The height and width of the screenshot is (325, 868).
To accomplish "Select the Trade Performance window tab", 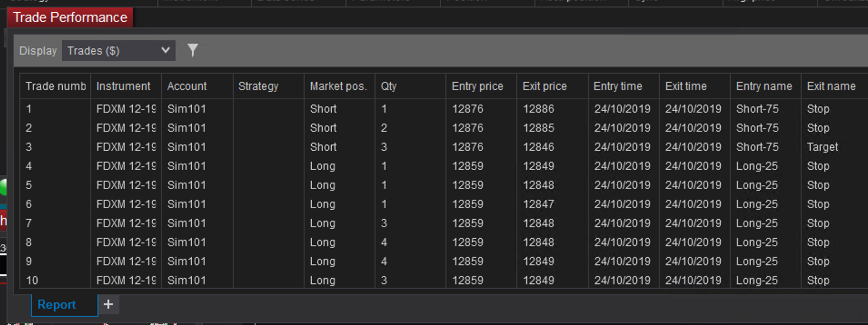I will 70,18.
